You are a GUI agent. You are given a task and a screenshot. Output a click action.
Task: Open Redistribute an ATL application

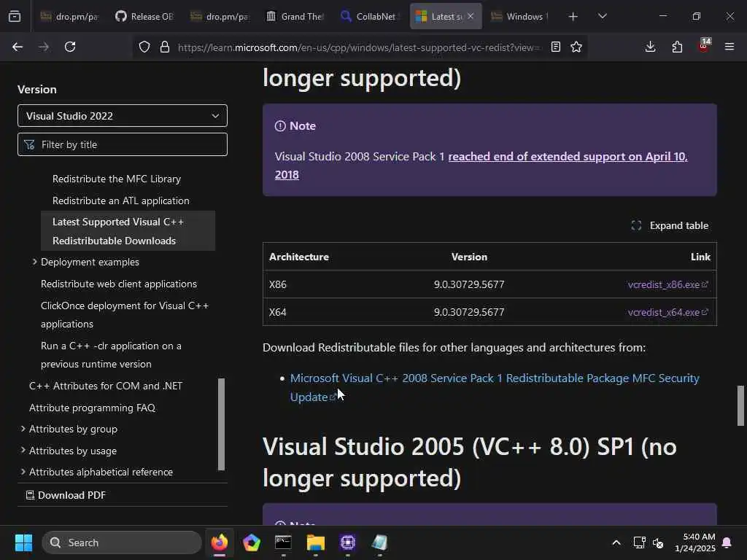click(x=121, y=201)
